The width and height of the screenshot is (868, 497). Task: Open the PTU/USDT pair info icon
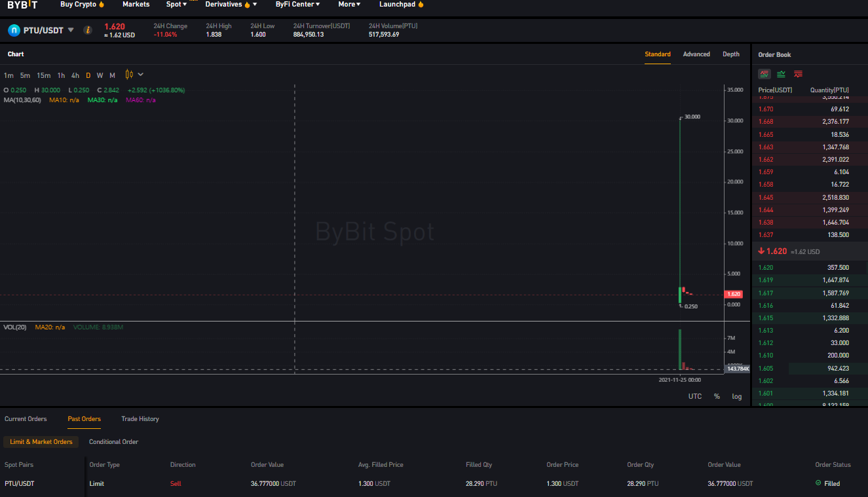[x=88, y=30]
